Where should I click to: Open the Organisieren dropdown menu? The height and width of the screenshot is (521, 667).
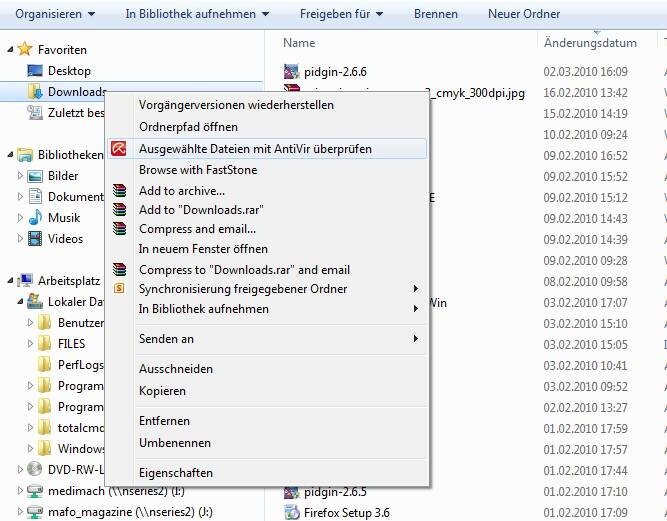tap(55, 14)
